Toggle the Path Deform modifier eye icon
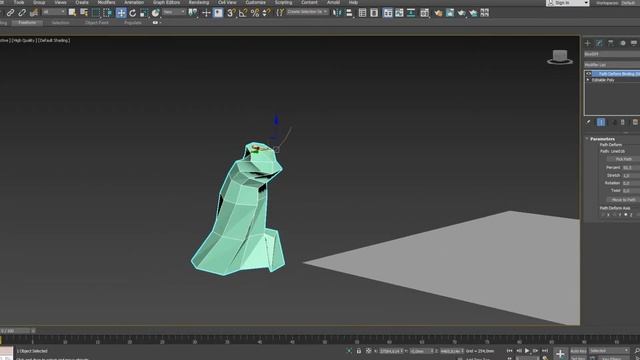 point(589,74)
